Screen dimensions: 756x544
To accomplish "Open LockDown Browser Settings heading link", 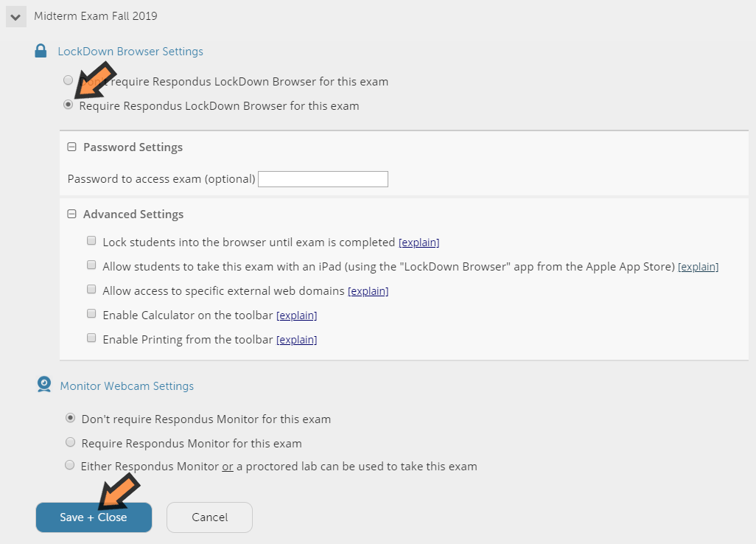I will pos(130,51).
